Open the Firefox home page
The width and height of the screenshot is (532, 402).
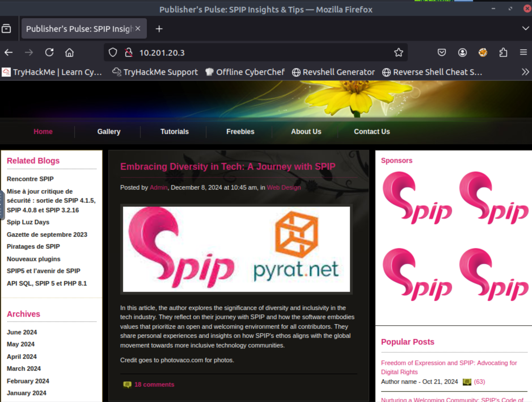click(x=69, y=53)
